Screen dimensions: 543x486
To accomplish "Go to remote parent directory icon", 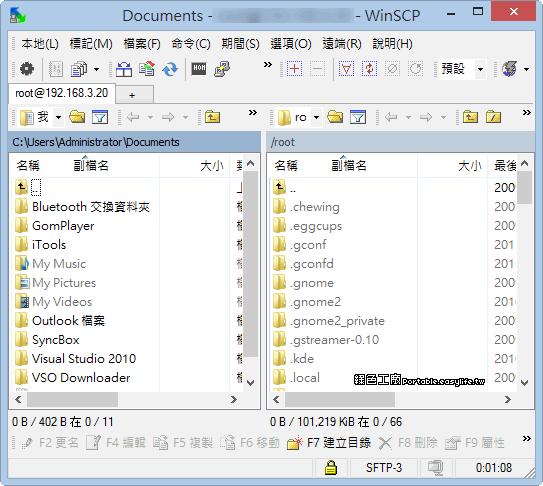I will click(x=470, y=117).
